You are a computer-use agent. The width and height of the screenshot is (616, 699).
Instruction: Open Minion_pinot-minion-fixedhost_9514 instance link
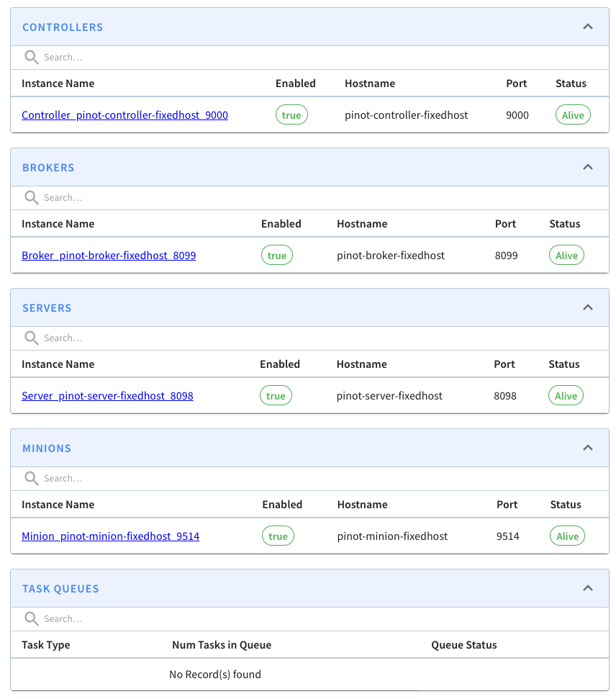[111, 536]
